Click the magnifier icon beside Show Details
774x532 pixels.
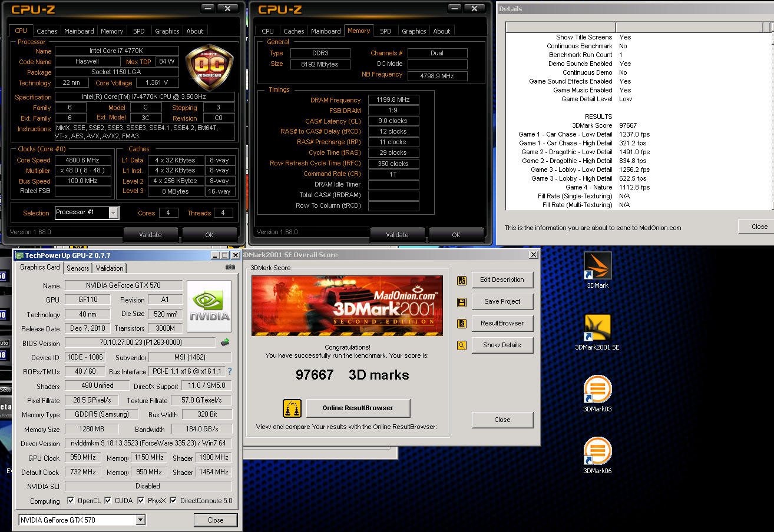[462, 345]
